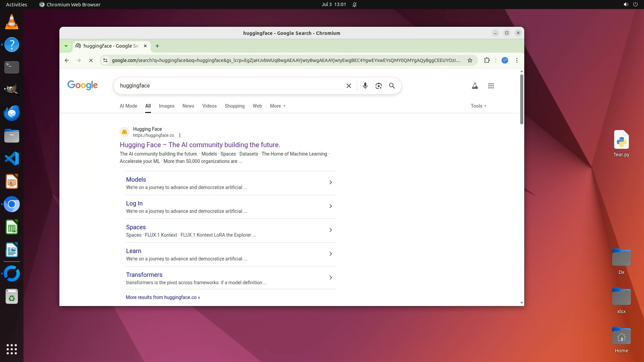Click the voice search microphone icon
This screenshot has height=362, width=644.
pos(365,86)
